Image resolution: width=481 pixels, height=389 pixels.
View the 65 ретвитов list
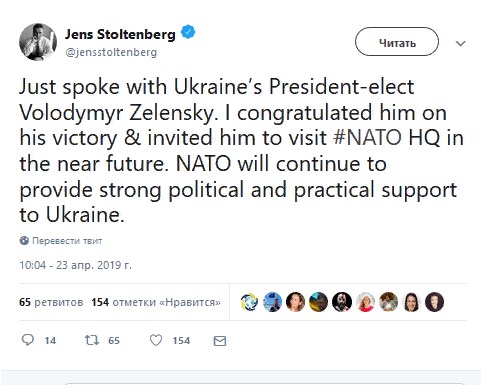[x=51, y=302]
